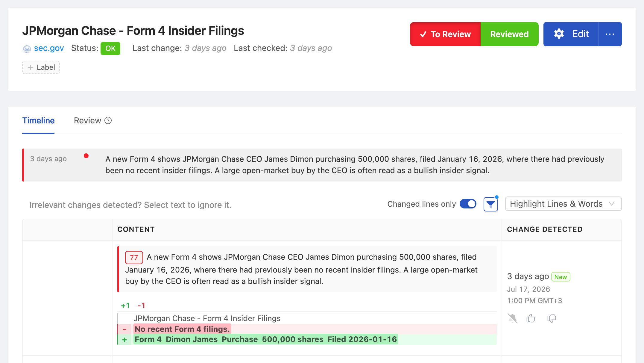Image resolution: width=644 pixels, height=363 pixels.
Task: Click the 77 importance score badge
Action: [x=134, y=258]
